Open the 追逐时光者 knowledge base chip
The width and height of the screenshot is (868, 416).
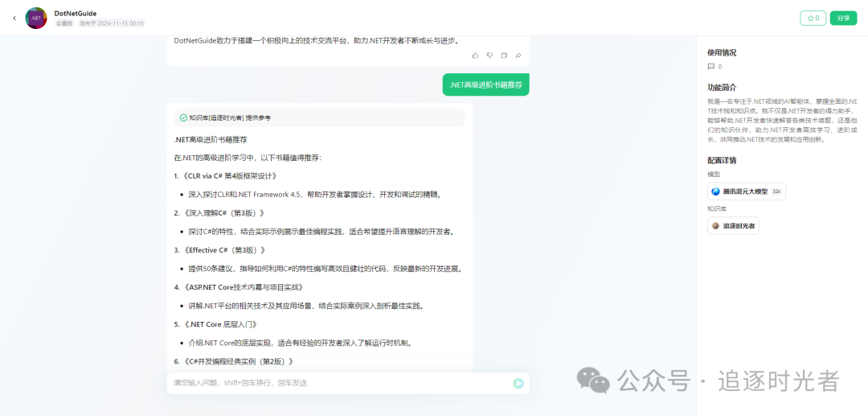pos(733,225)
